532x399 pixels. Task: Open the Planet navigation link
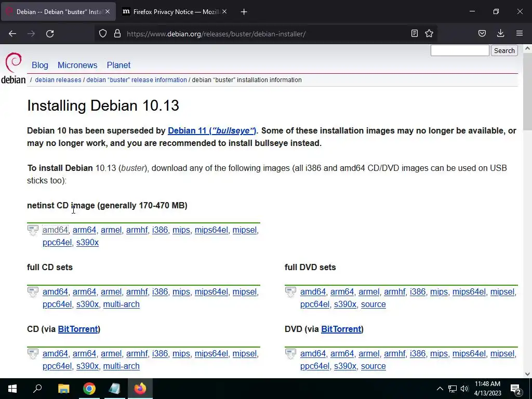pos(118,65)
